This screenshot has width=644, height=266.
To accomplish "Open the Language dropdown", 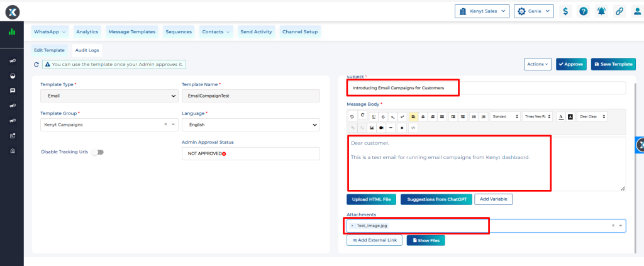I will pyautogui.click(x=250, y=125).
